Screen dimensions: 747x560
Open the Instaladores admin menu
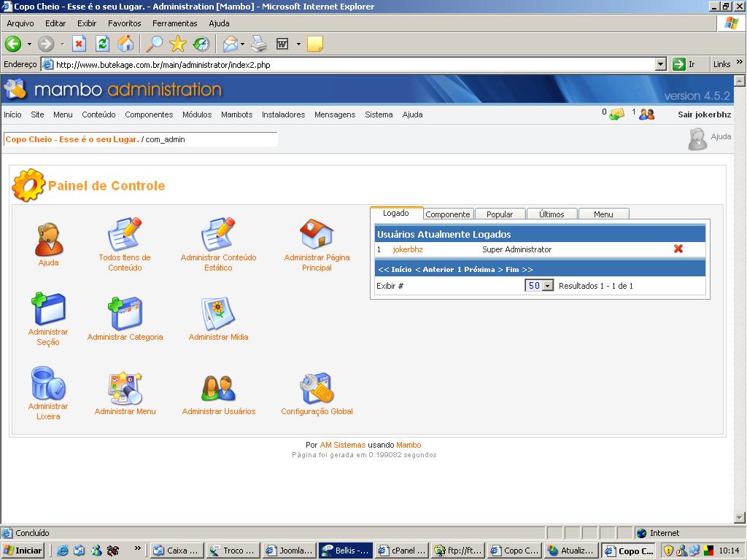point(284,114)
